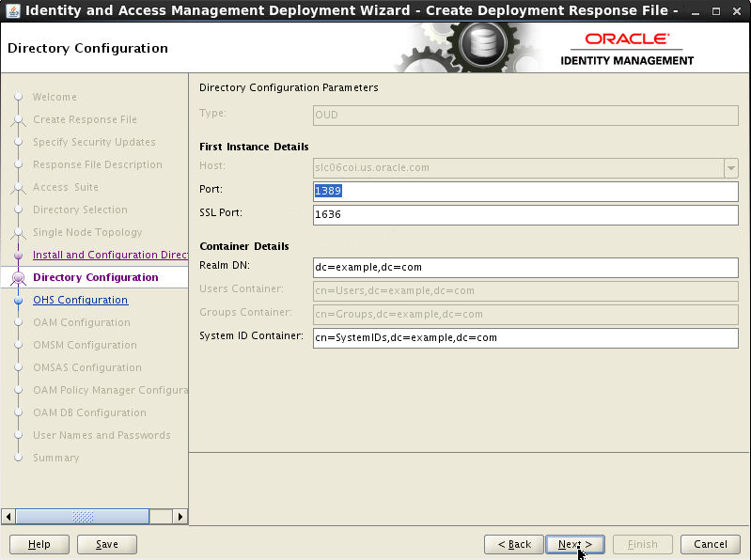Click the Port input field
Image resolution: width=751 pixels, height=560 pixels.
tap(525, 191)
